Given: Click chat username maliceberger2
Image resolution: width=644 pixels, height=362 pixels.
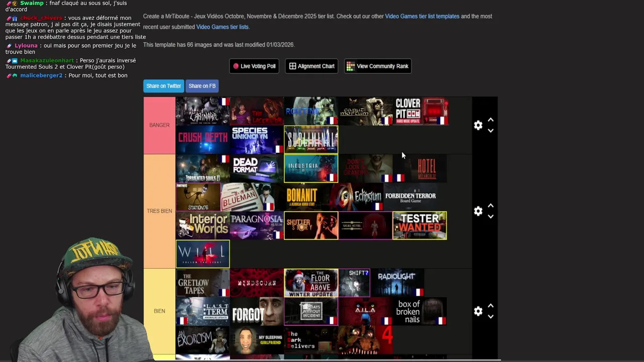Looking at the screenshot, I should [x=41, y=75].
